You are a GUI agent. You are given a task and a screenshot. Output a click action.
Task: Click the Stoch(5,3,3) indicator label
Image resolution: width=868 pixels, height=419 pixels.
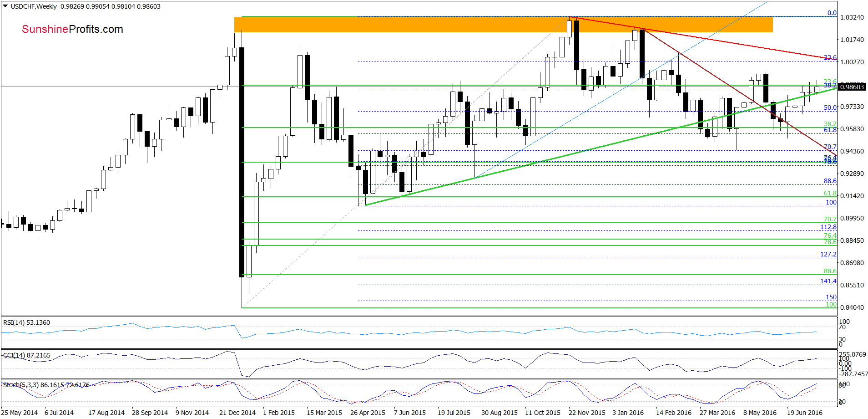click(46, 385)
